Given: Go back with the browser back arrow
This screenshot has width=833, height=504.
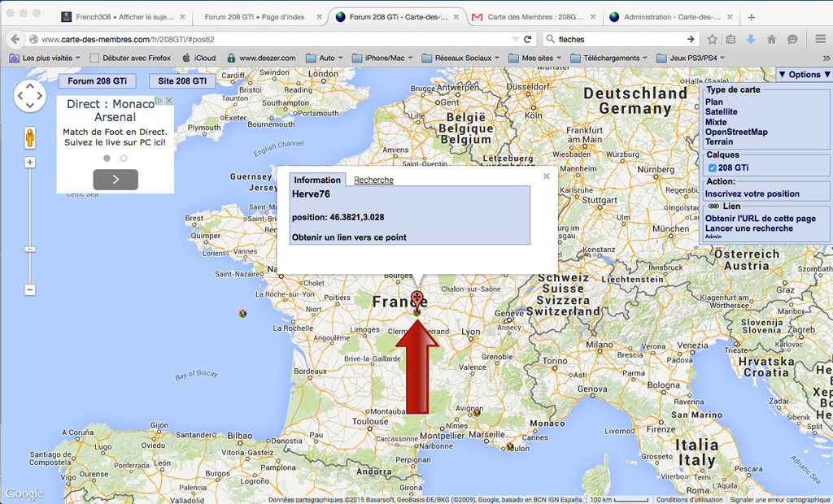Looking at the screenshot, I should 15,39.
